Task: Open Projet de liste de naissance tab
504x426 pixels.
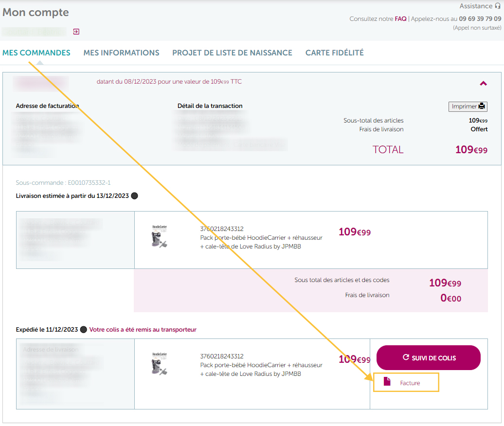Action: click(232, 53)
